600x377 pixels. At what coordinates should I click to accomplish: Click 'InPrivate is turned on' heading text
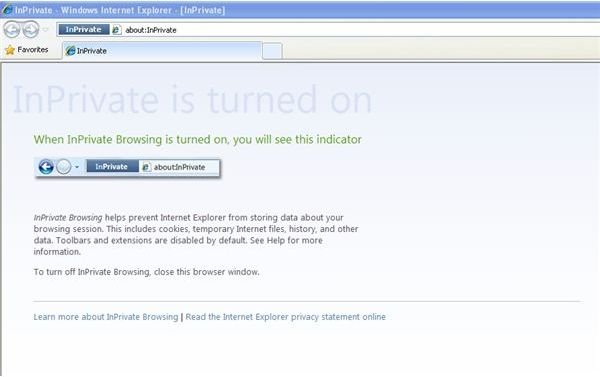[x=192, y=100]
